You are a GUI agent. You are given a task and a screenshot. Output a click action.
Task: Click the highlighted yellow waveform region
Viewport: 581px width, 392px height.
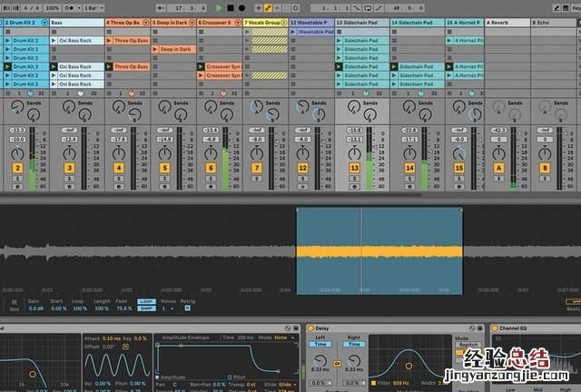(379, 250)
